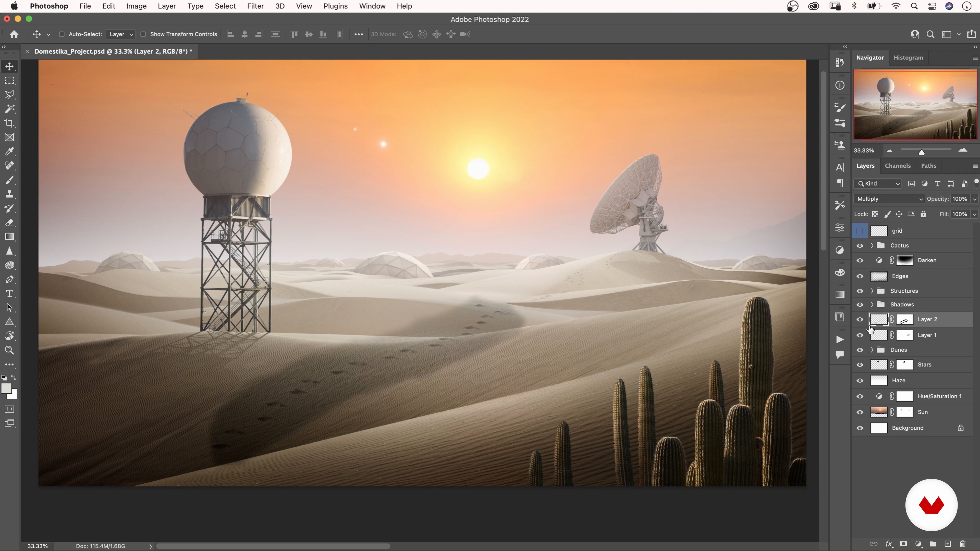Select the Hand tool
The height and width of the screenshot is (551, 980).
pos(9,336)
